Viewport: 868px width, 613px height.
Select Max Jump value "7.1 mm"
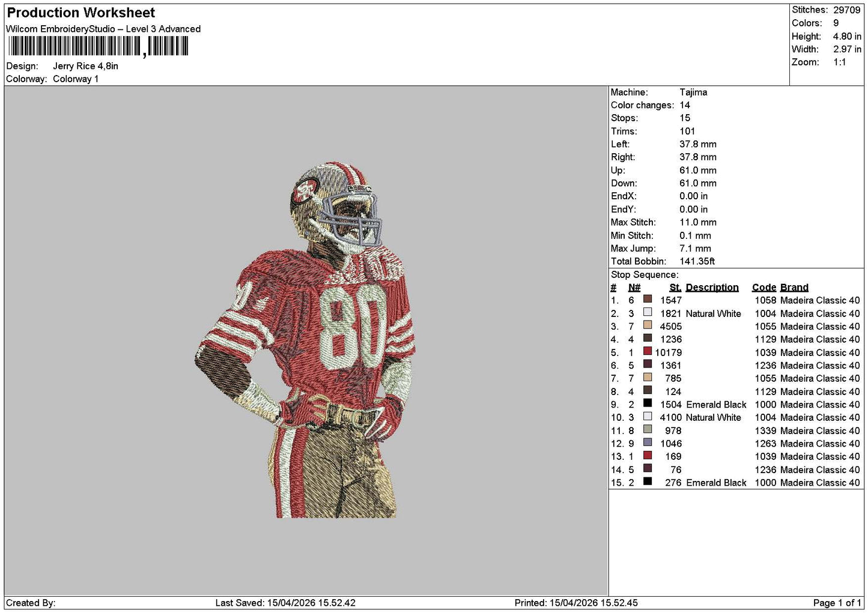coord(696,248)
